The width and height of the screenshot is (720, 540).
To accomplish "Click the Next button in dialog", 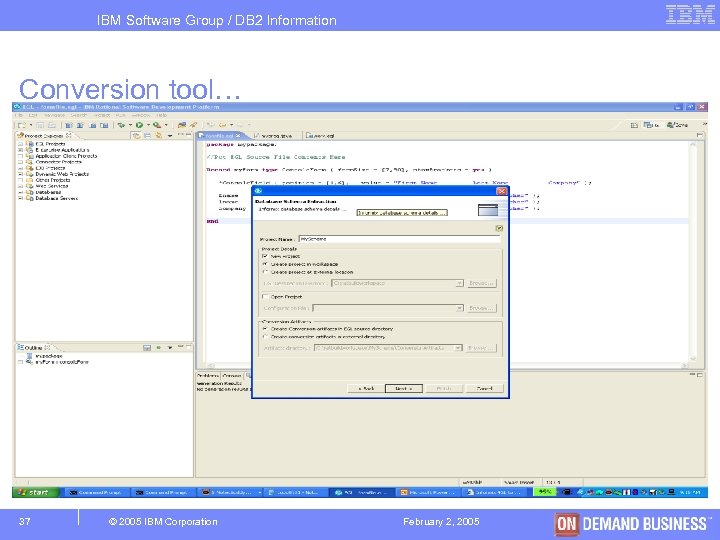I will click(x=404, y=388).
